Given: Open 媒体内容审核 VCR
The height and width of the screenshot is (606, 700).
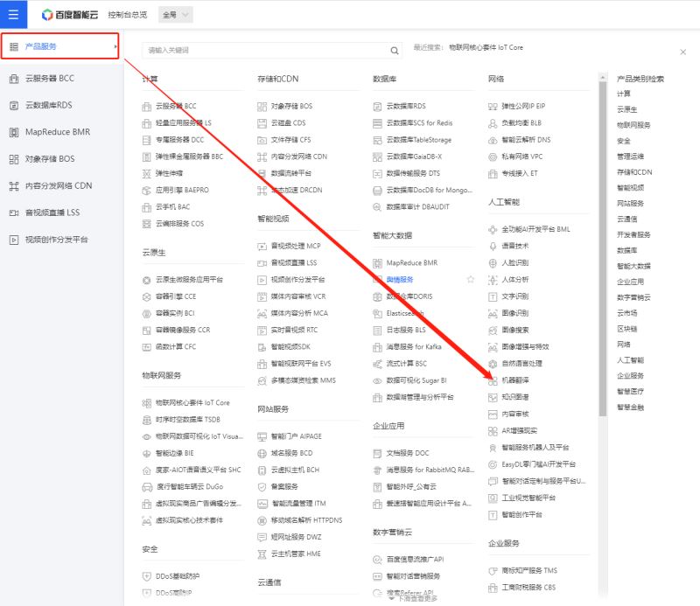Looking at the screenshot, I should [298, 296].
